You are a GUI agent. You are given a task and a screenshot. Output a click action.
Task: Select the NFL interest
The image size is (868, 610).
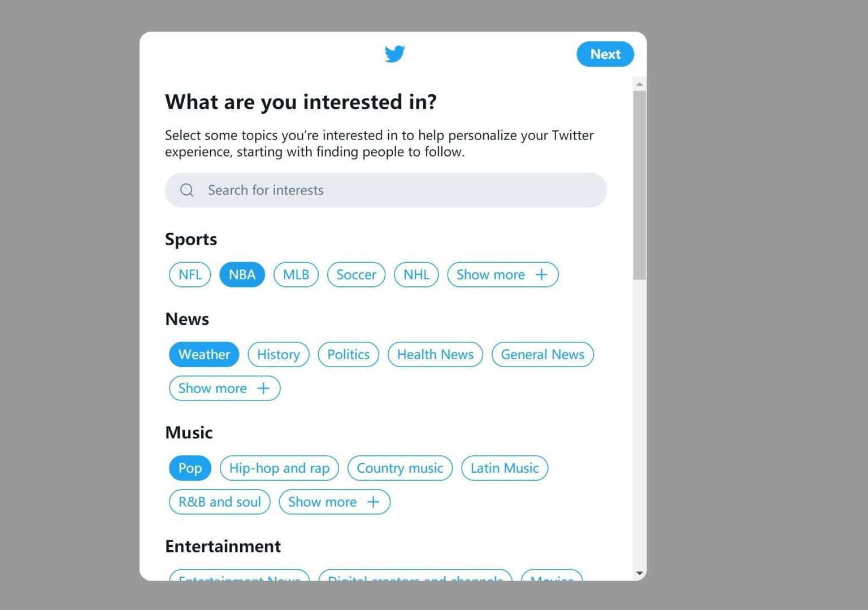[189, 274]
